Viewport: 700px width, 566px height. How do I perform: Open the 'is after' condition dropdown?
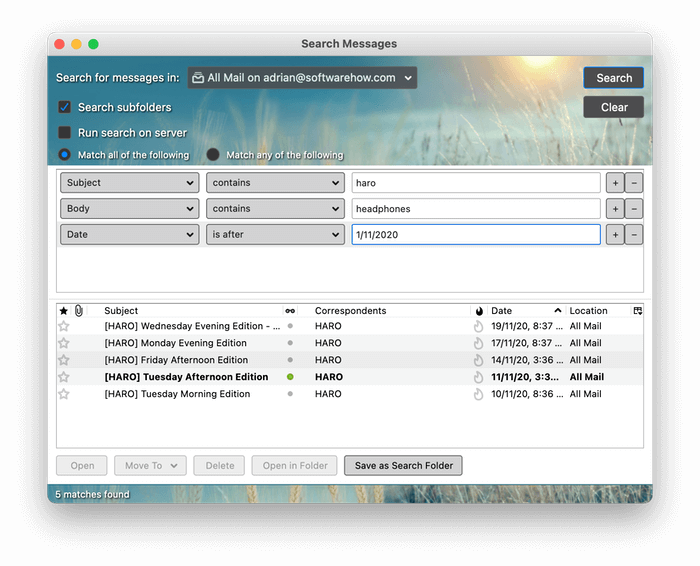coord(275,235)
